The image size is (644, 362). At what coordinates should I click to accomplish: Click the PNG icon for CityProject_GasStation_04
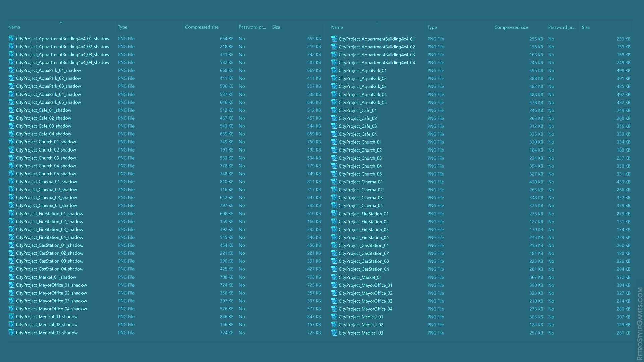[x=334, y=269]
